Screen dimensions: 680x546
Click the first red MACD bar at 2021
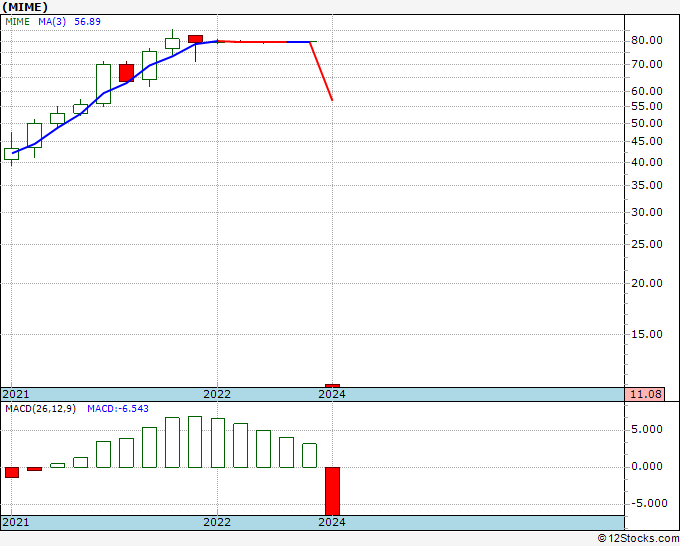[12, 472]
